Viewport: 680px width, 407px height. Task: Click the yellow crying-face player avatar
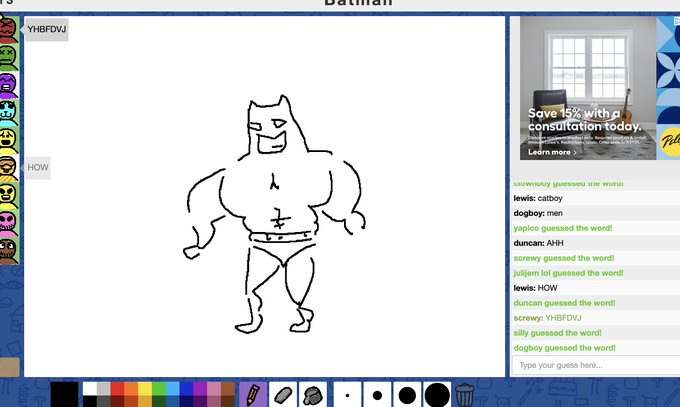pyautogui.click(x=9, y=140)
